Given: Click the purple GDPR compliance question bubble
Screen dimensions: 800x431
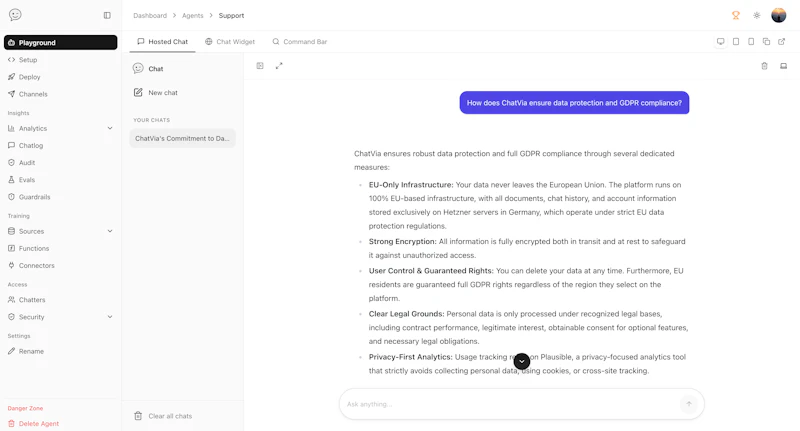Looking at the screenshot, I should coord(574,103).
